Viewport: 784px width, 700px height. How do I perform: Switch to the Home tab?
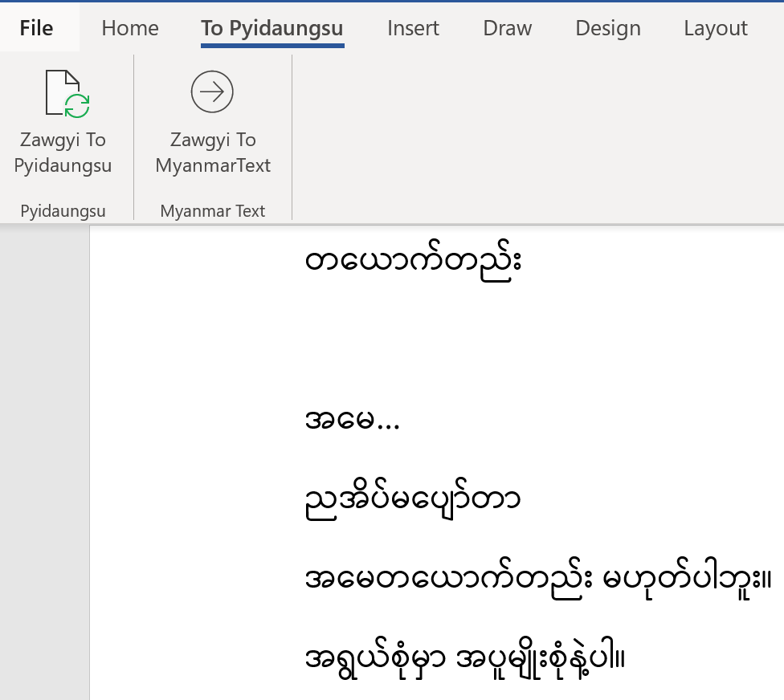click(x=129, y=26)
